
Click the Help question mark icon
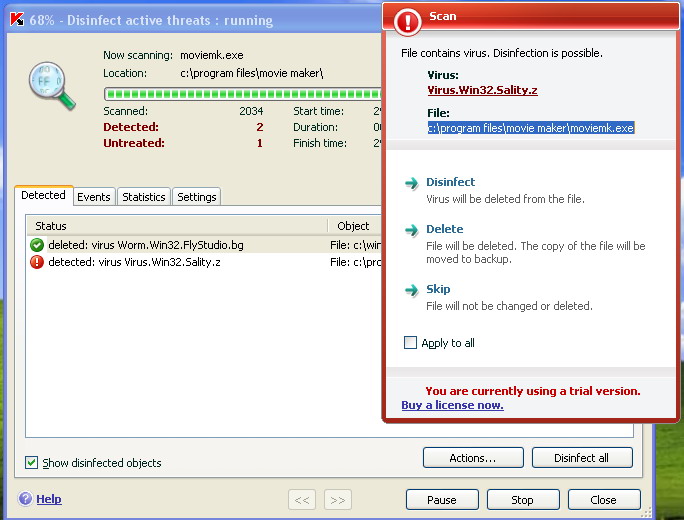pyautogui.click(x=25, y=498)
